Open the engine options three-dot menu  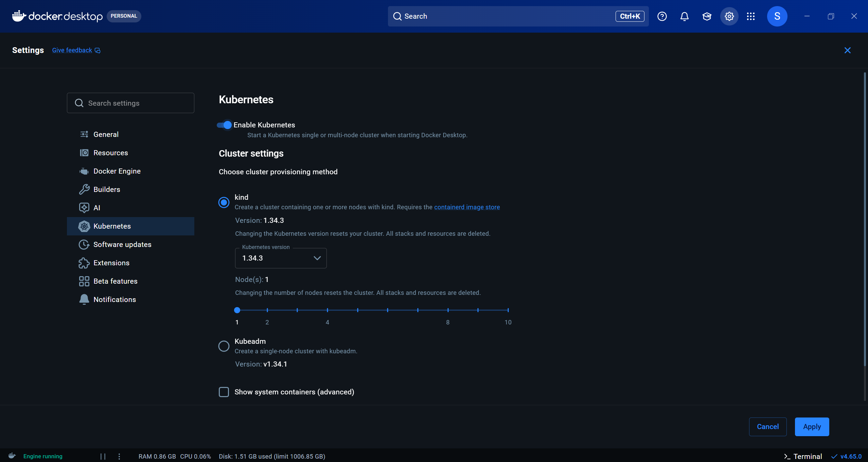[119, 456]
